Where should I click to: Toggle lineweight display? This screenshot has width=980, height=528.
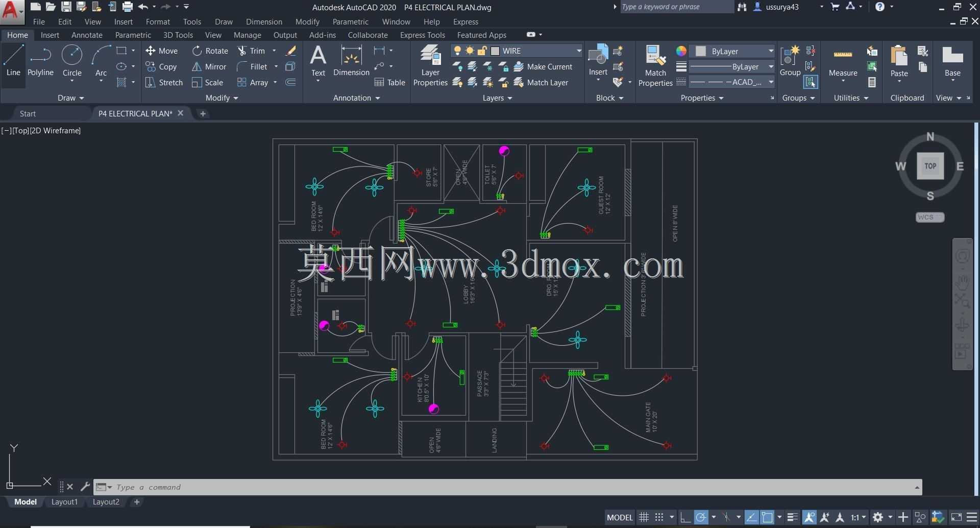point(792,517)
